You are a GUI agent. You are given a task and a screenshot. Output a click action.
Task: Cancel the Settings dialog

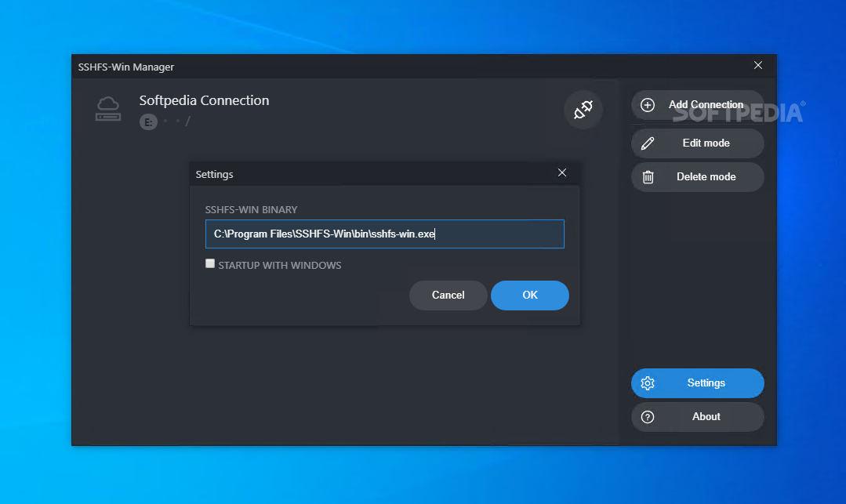[x=448, y=296]
